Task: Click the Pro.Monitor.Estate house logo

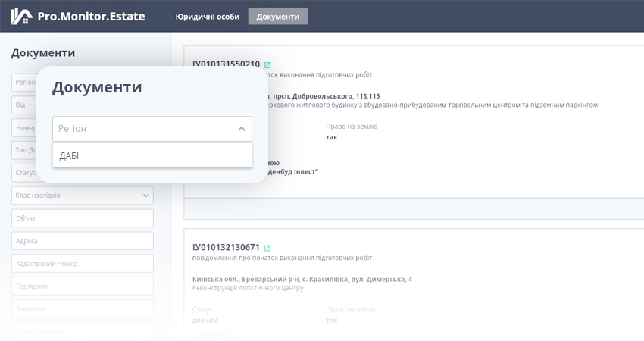Action: [22, 16]
